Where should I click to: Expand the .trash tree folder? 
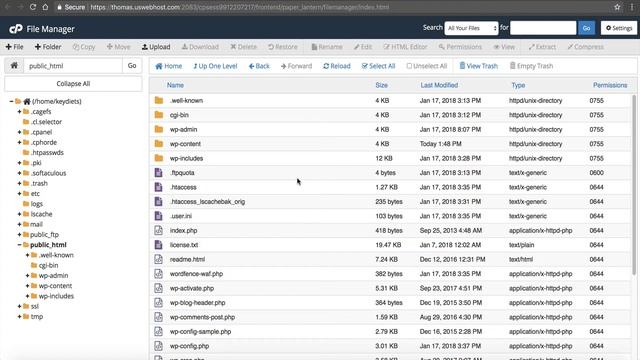point(19,183)
